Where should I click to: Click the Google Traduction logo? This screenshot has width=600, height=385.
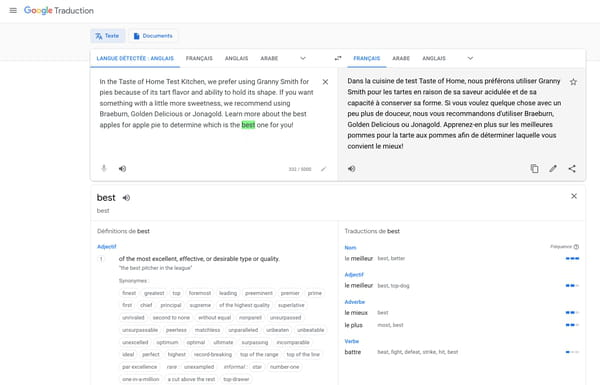[59, 10]
